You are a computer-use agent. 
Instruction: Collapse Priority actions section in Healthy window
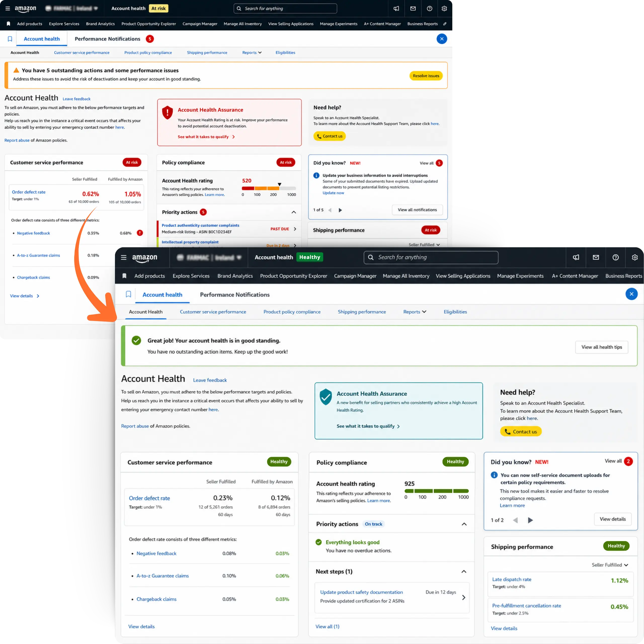[464, 524]
